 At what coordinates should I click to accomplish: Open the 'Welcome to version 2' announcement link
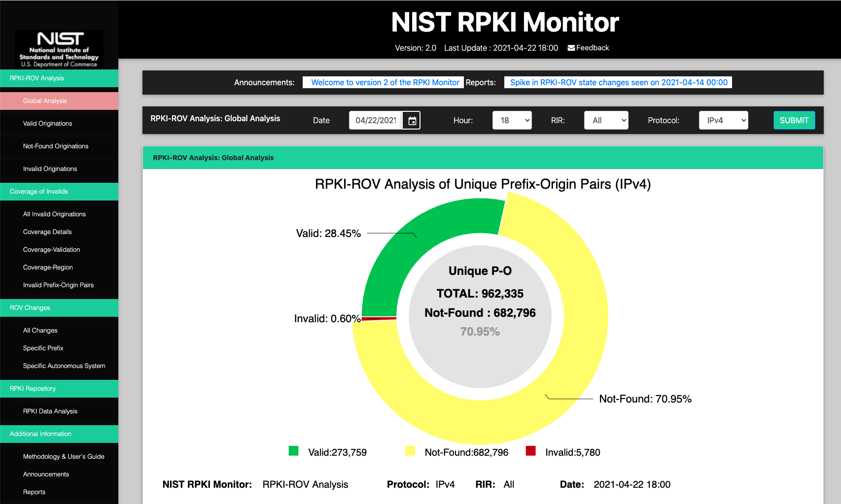click(x=383, y=82)
